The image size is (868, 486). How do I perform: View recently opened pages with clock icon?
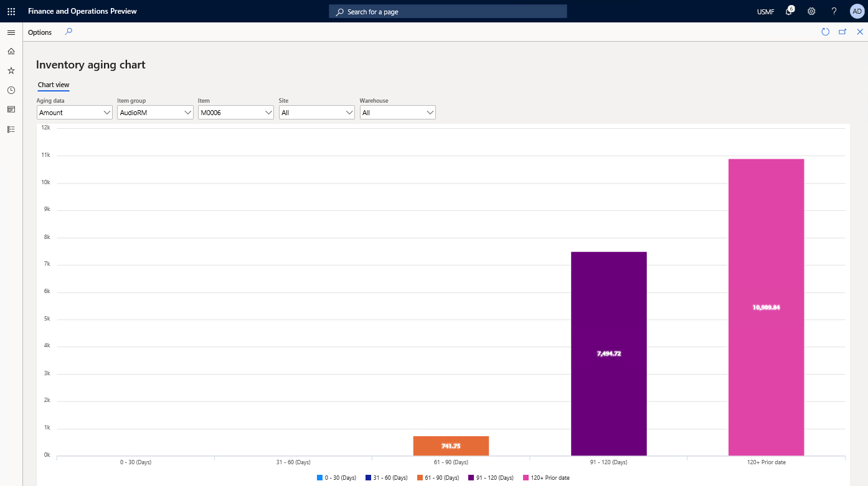point(11,90)
